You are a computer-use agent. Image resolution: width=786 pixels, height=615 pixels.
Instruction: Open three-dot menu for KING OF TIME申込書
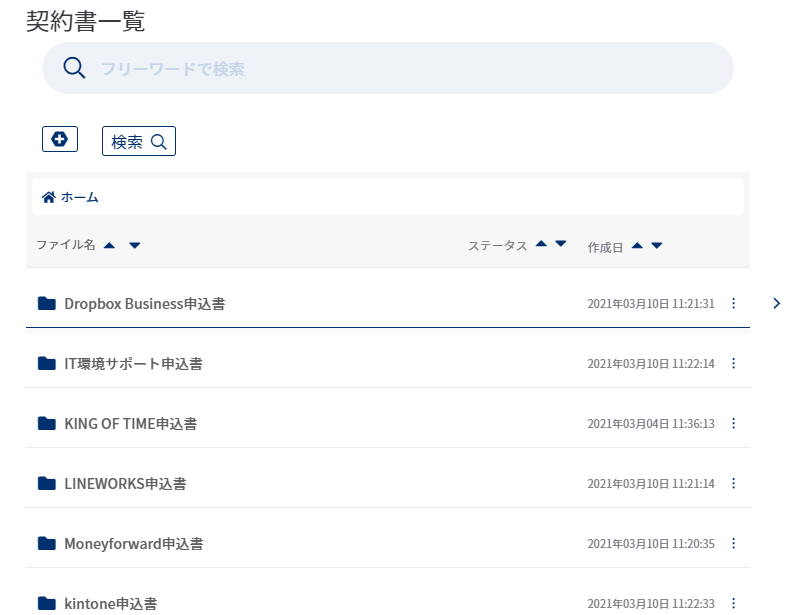733,424
